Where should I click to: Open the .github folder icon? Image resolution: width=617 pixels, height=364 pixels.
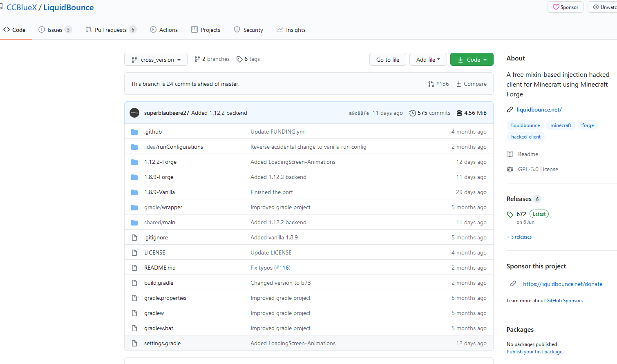134,132
